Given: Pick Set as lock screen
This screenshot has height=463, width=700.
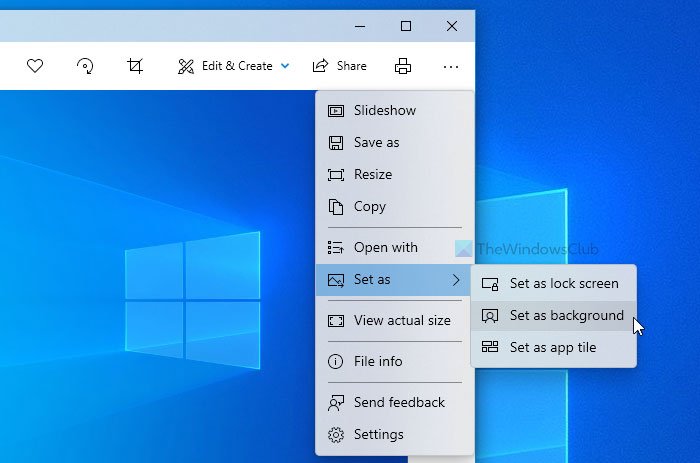Looking at the screenshot, I should [563, 283].
